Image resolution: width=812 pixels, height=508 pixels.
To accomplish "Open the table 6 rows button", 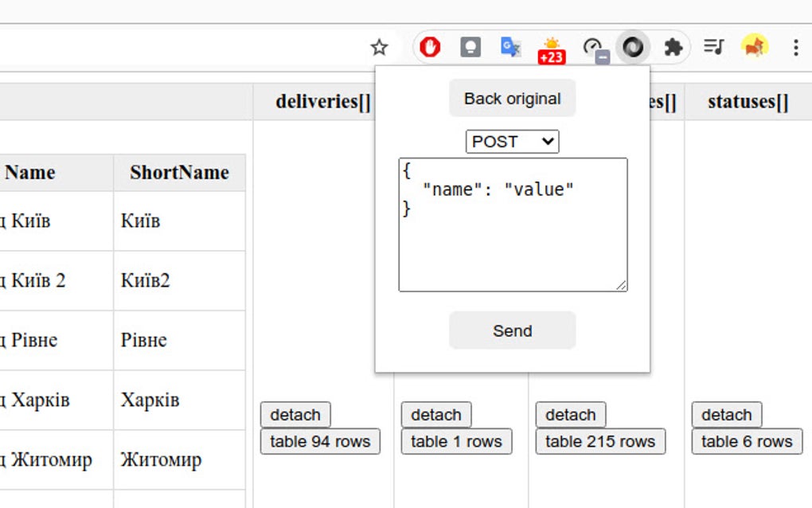I will click(x=747, y=441).
